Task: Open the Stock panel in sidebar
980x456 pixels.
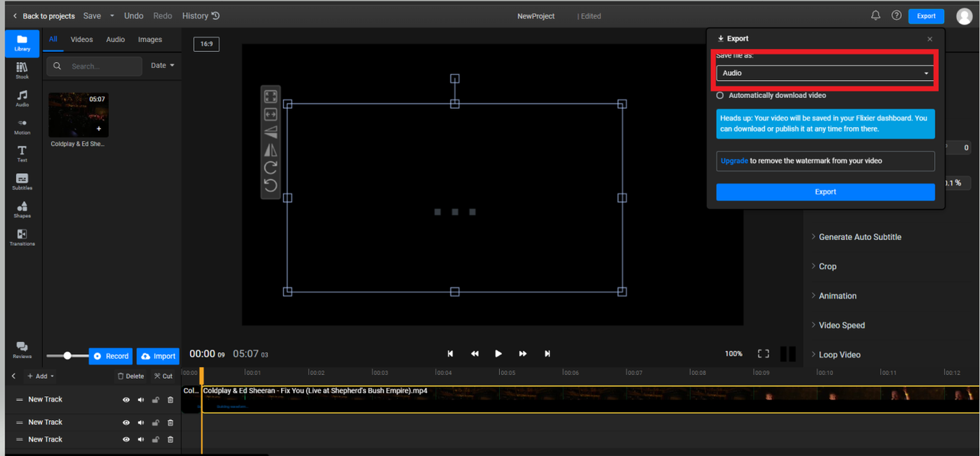Action: coord(22,71)
